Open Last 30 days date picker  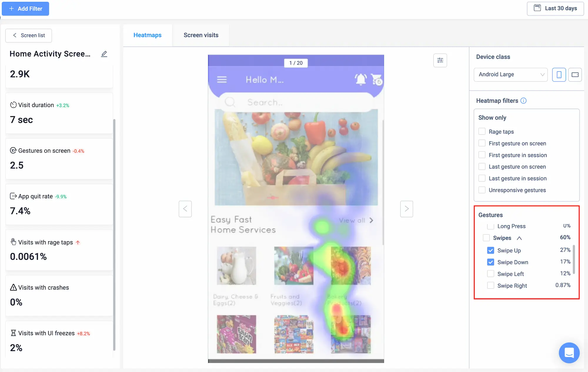pos(555,8)
